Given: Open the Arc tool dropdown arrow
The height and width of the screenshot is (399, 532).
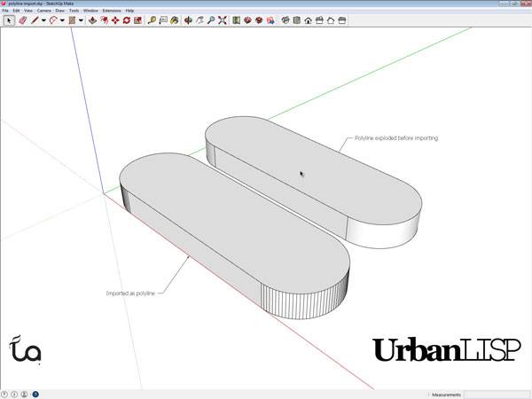Looking at the screenshot, I should pos(62,20).
